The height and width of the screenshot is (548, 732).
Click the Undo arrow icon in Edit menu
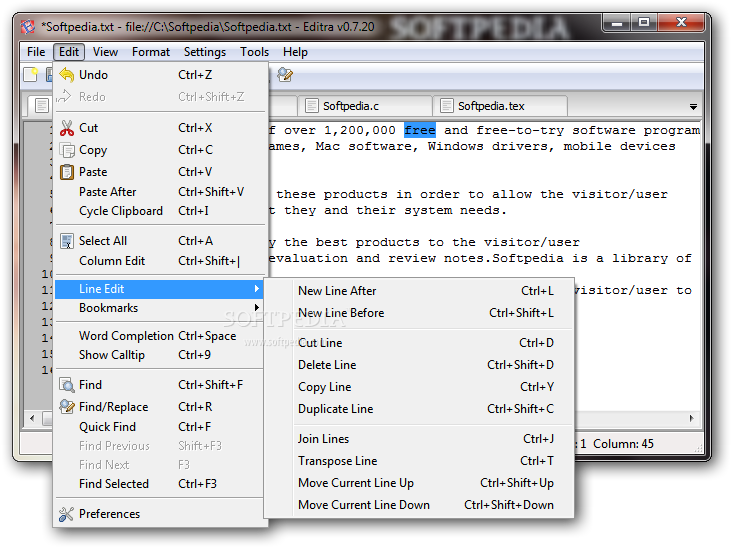click(67, 75)
